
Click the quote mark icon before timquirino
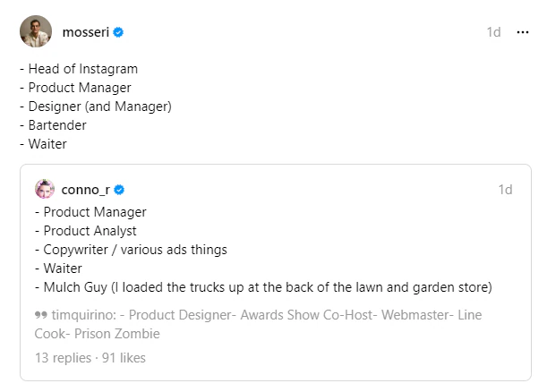pos(40,315)
